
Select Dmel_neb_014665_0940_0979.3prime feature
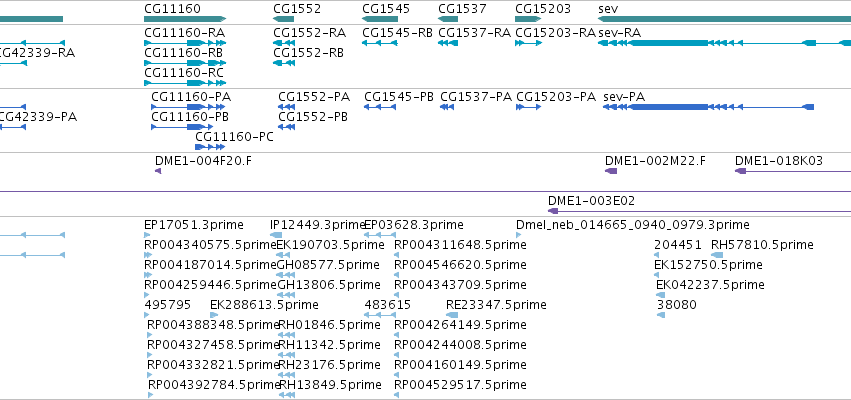click(633, 225)
